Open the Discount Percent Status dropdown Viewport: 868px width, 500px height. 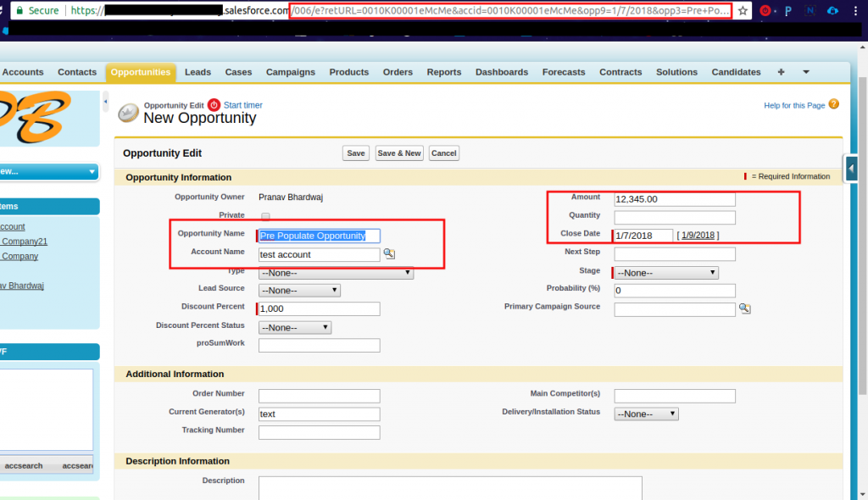(295, 327)
